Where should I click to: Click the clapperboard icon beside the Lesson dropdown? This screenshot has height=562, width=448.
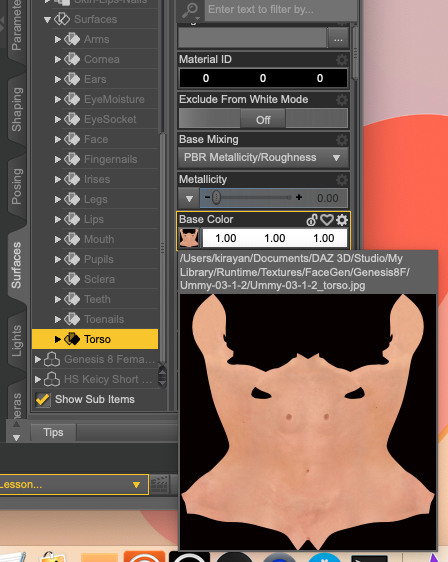click(x=159, y=485)
